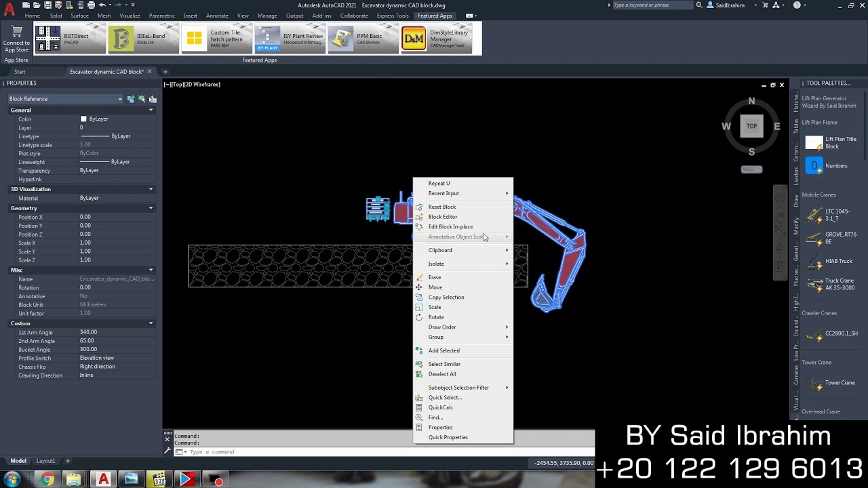Click Toggle PICKADD icon in Properties
Viewport: 868px width, 488px height.
(x=131, y=99)
